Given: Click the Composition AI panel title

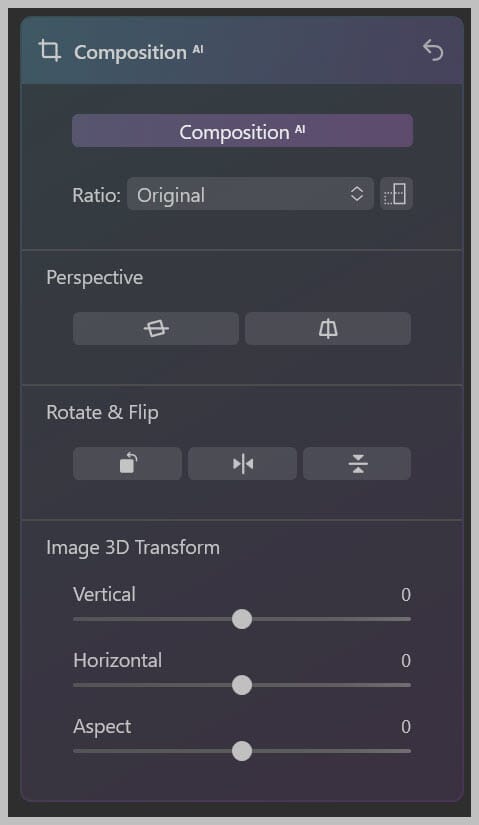Looking at the screenshot, I should [138, 52].
